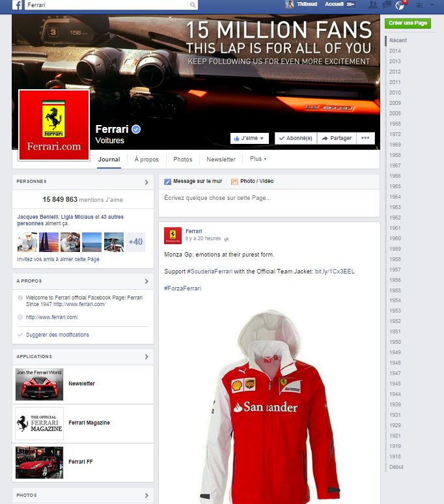The height and width of the screenshot is (504, 444).
Task: Click Ferrari page title on cover
Action: point(112,129)
